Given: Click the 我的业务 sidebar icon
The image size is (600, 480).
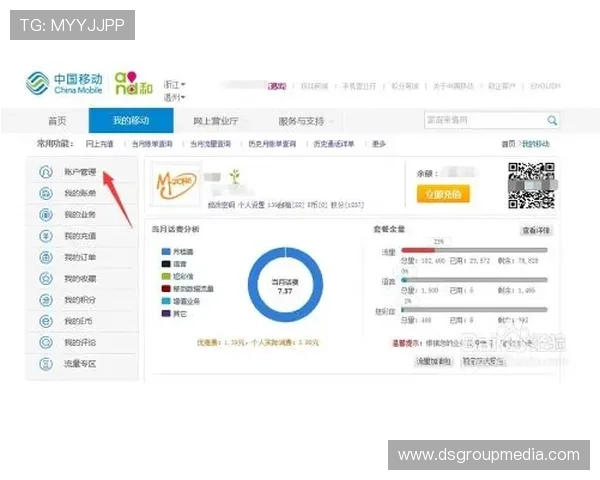Looking at the screenshot, I should click(46, 215).
